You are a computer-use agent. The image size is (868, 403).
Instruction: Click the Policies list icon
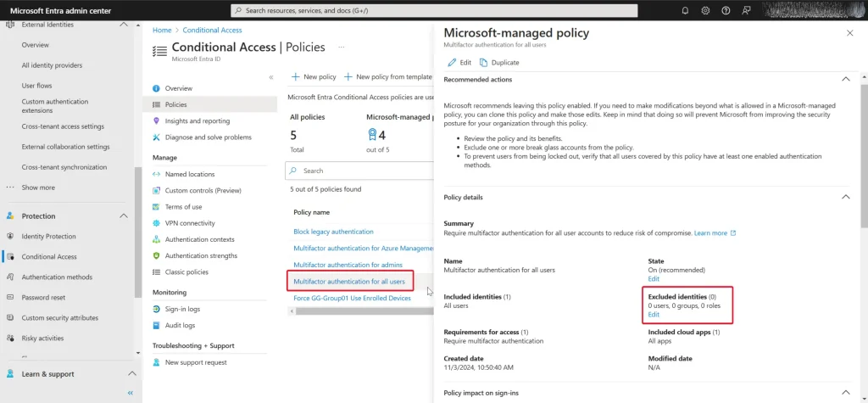(x=156, y=104)
